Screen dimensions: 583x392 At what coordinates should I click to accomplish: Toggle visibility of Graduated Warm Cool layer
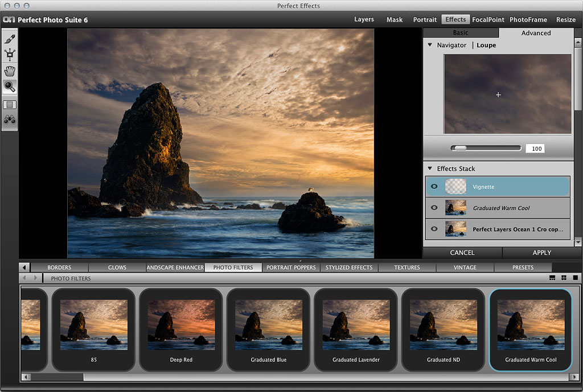click(434, 208)
